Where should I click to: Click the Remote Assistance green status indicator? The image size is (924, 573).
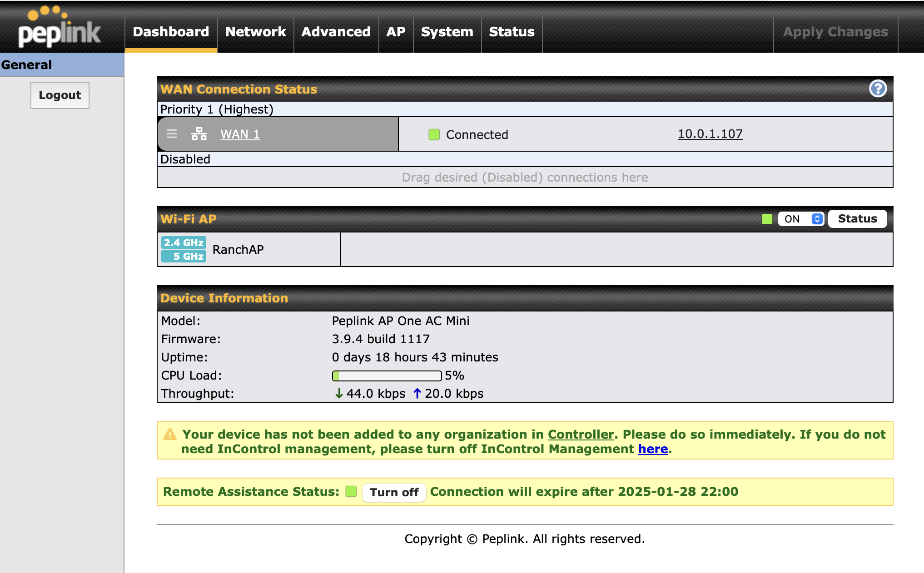tap(351, 492)
